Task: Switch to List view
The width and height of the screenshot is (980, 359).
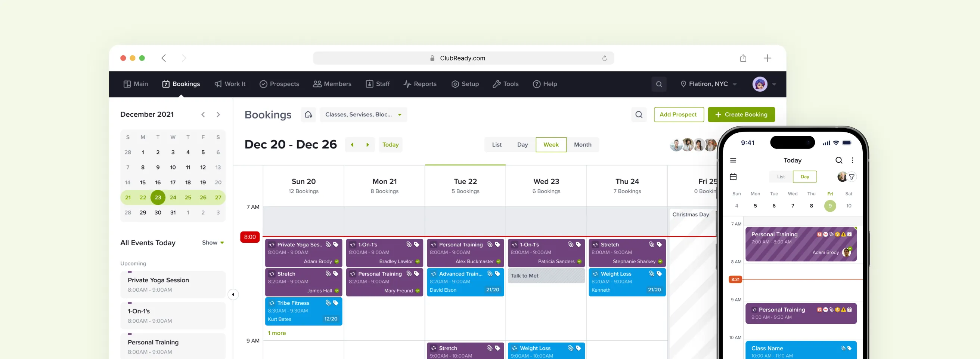Action: (x=496, y=145)
